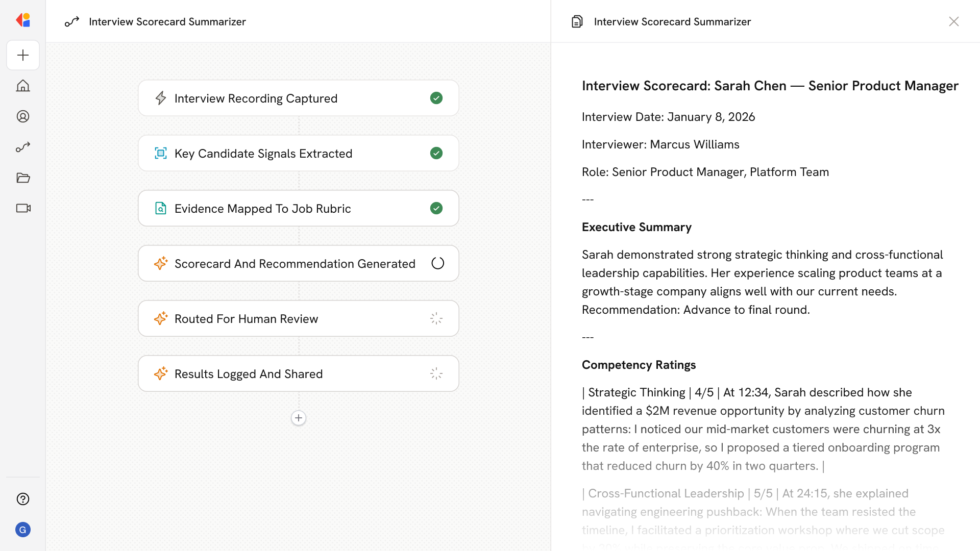Screen dimensions: 980x551
Task: Open the folder icon in the sidebar
Action: click(23, 178)
